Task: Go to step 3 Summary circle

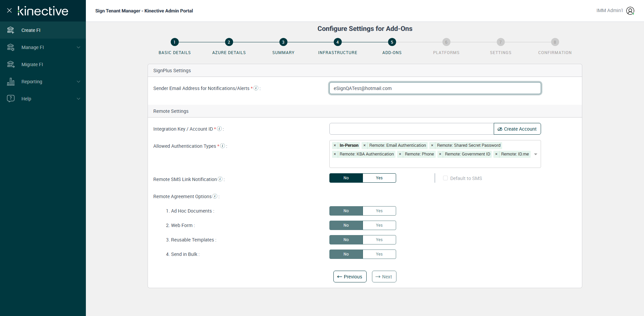Action: coord(283,42)
